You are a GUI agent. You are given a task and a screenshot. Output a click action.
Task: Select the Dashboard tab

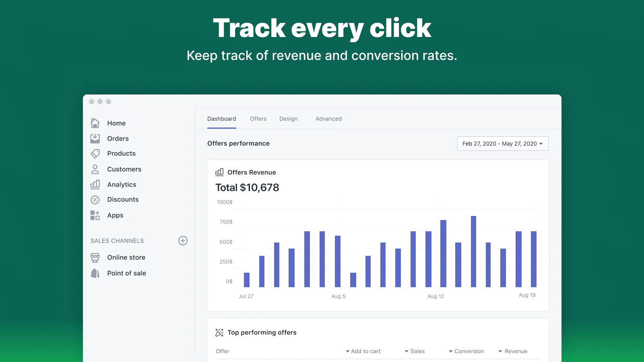tap(222, 119)
